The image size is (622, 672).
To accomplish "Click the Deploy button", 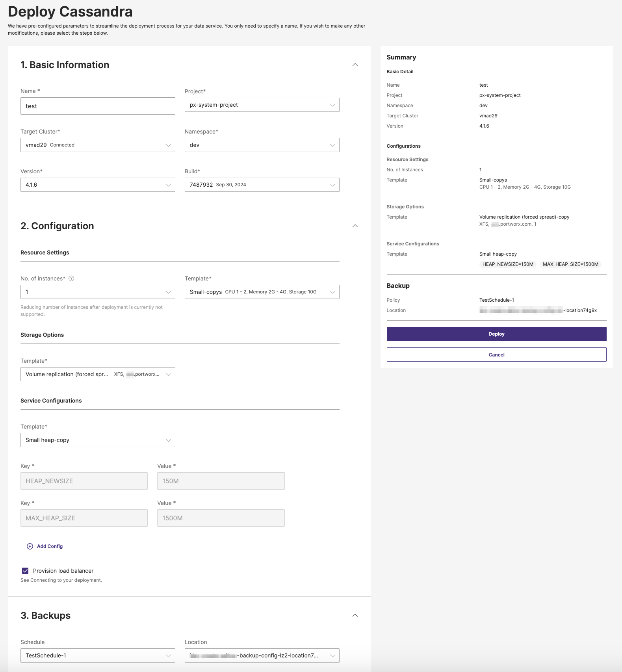I will point(496,334).
